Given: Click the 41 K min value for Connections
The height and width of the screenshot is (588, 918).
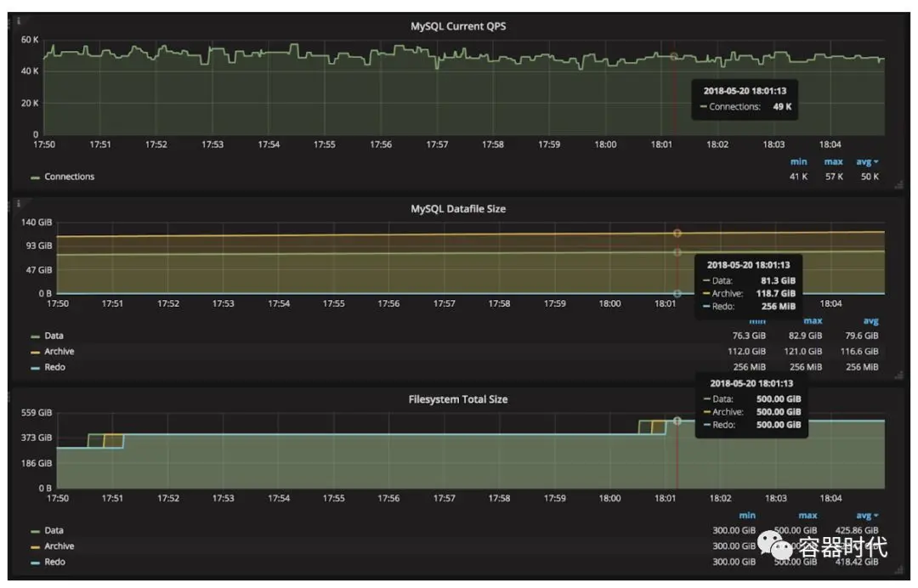Looking at the screenshot, I should [798, 177].
